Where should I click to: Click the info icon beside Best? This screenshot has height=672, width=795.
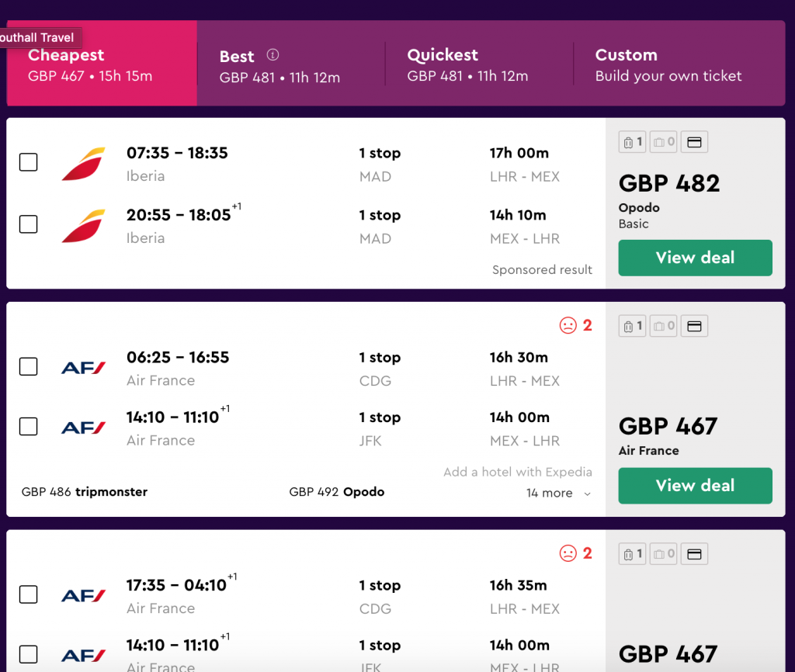point(273,55)
